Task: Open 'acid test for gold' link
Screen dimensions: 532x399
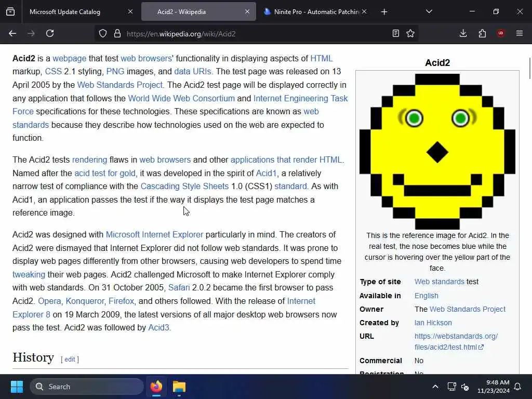Action: click(105, 174)
